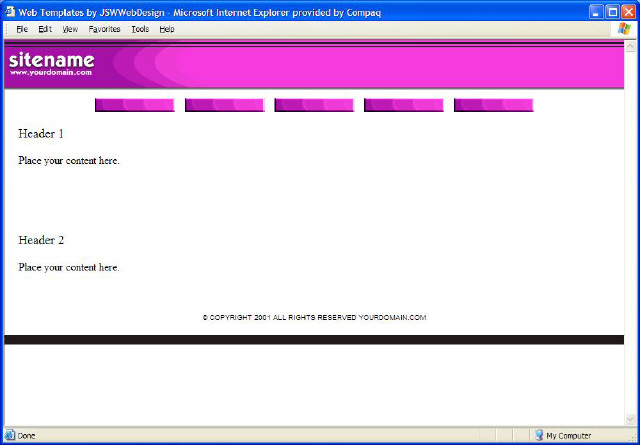The image size is (640, 445).
Task: Open the File menu
Action: point(21,29)
